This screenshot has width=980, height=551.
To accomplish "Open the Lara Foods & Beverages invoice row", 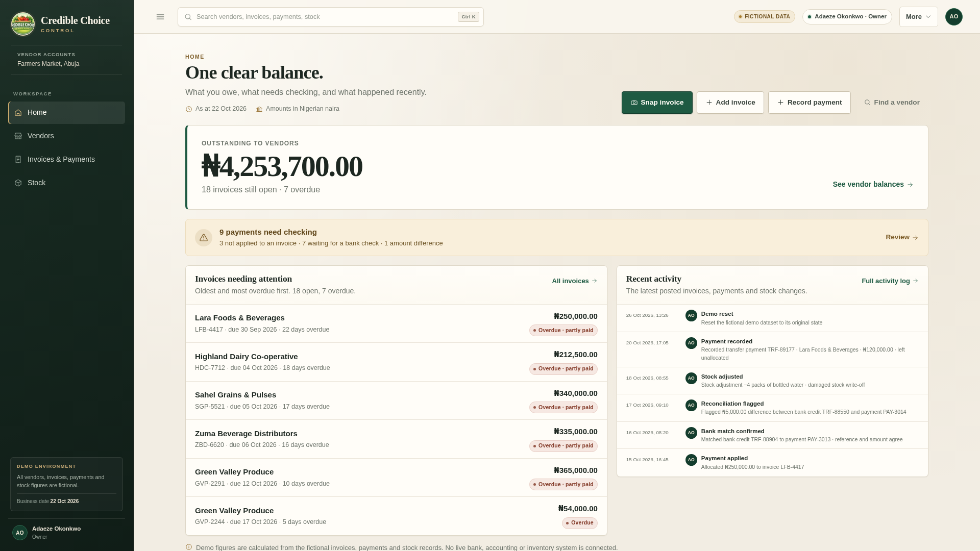I will tap(396, 323).
